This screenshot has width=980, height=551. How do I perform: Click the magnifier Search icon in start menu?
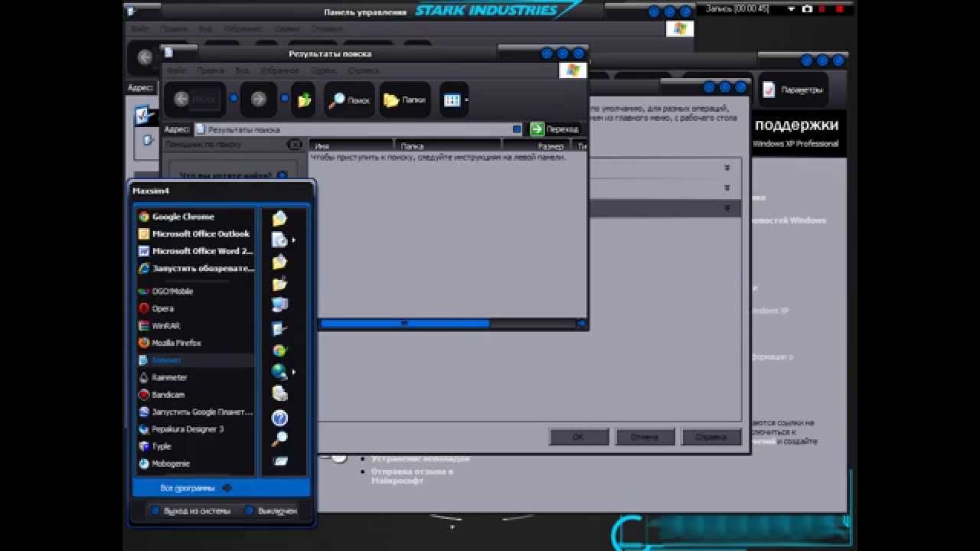[279, 439]
